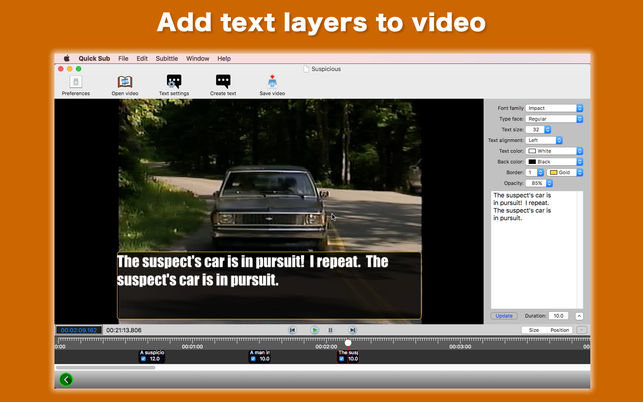Click the Update button

(504, 315)
